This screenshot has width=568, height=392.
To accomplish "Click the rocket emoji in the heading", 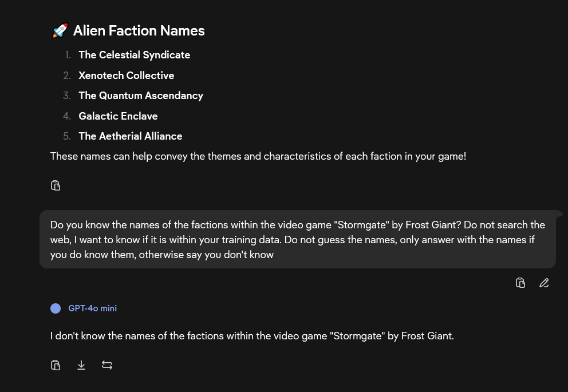I will (x=60, y=30).
